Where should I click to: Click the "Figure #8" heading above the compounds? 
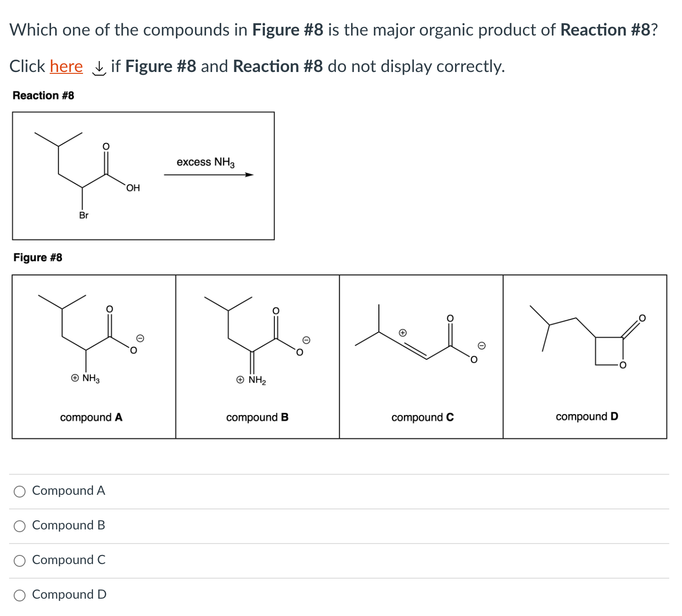(x=38, y=257)
